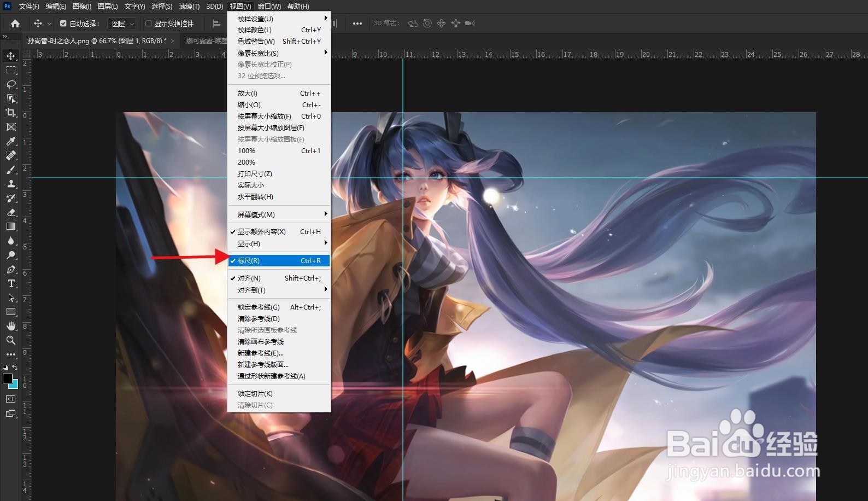This screenshot has width=868, height=501.
Task: Choose 100% zoom in View menu
Action: click(x=279, y=151)
